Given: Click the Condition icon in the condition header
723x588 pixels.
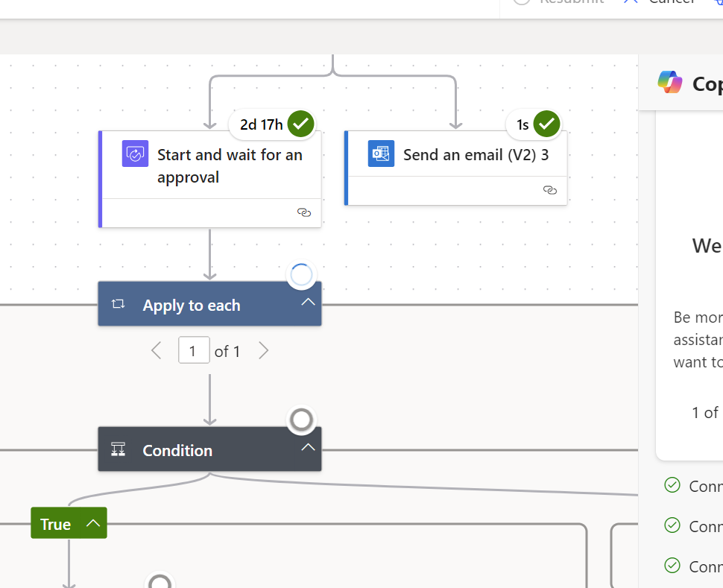Looking at the screenshot, I should (x=117, y=449).
